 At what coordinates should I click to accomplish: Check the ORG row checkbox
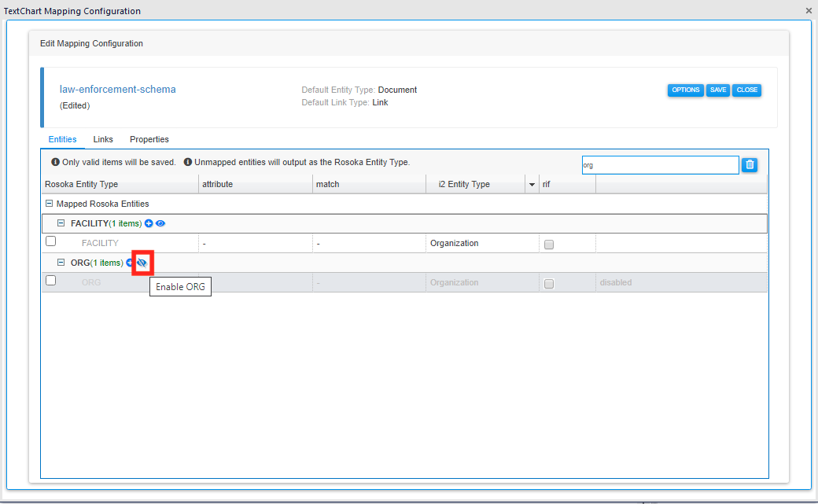pyautogui.click(x=50, y=280)
